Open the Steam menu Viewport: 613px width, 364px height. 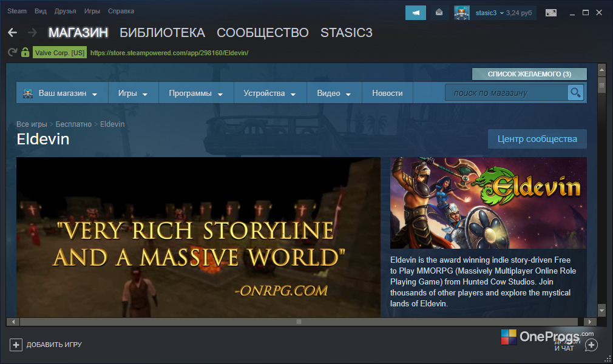coord(17,11)
